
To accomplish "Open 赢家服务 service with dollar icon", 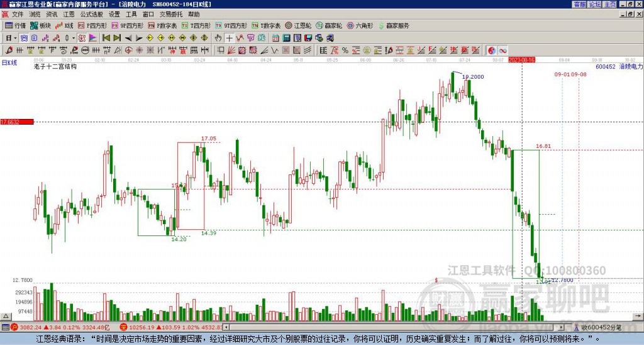I will [394, 25].
